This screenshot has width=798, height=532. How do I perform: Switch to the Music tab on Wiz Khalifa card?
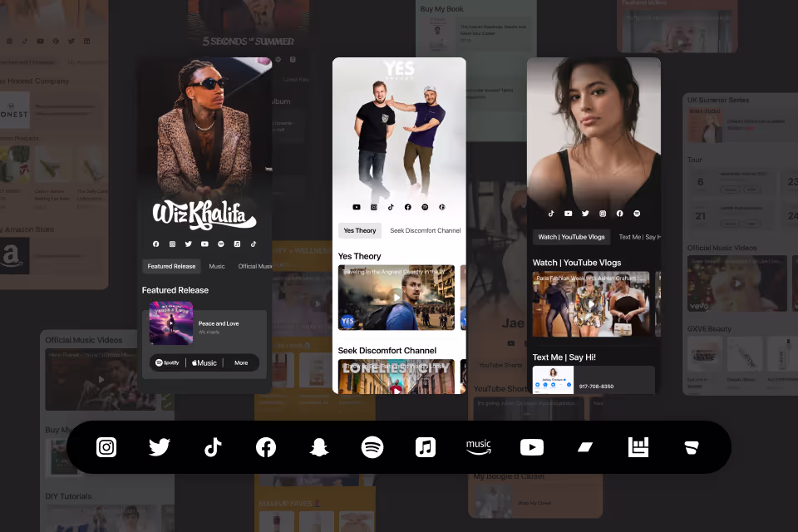[x=217, y=266]
